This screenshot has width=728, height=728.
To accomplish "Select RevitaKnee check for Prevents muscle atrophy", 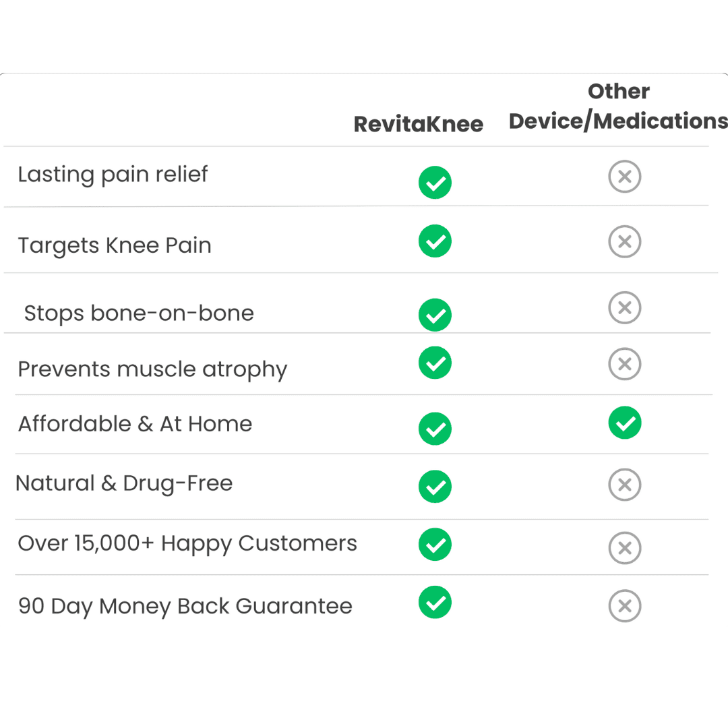I will 435,363.
